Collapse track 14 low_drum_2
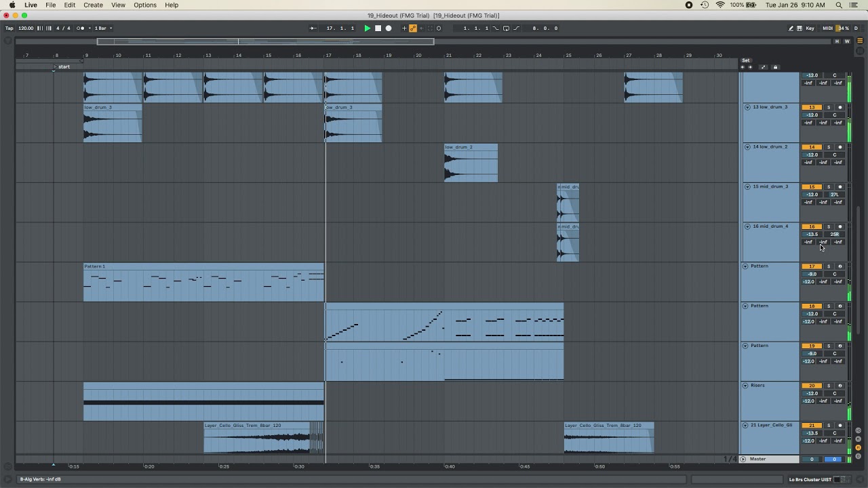 pyautogui.click(x=747, y=146)
